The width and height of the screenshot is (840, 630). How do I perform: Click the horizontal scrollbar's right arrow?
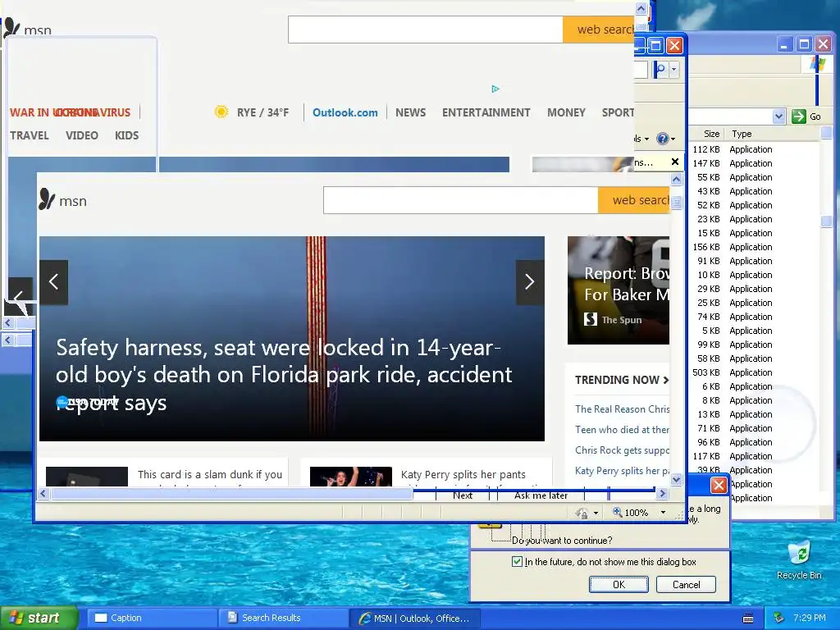[663, 493]
